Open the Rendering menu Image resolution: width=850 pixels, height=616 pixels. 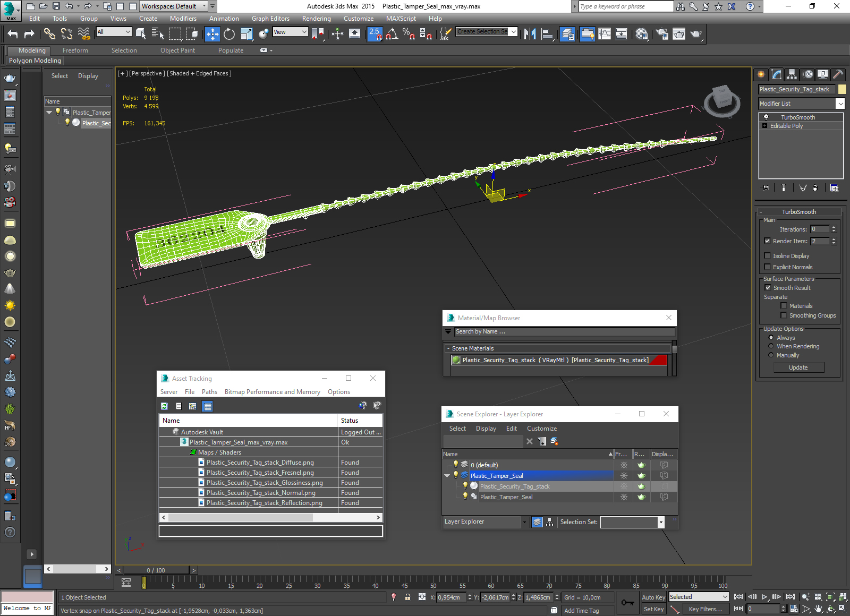(316, 19)
